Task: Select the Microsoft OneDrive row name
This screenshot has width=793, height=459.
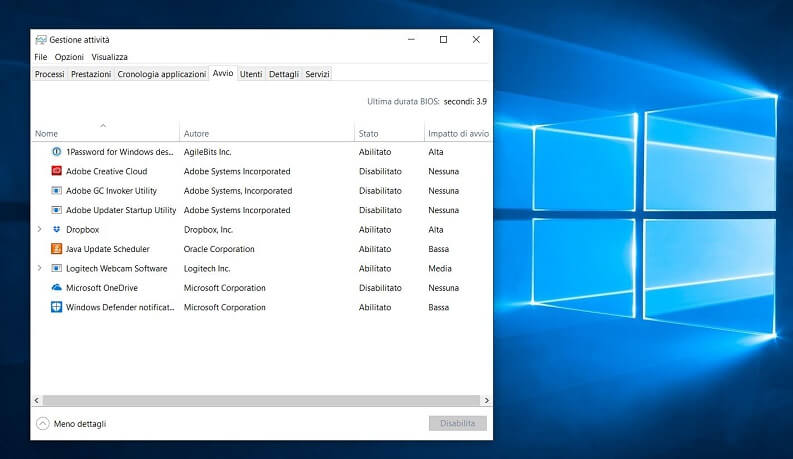Action: (102, 288)
